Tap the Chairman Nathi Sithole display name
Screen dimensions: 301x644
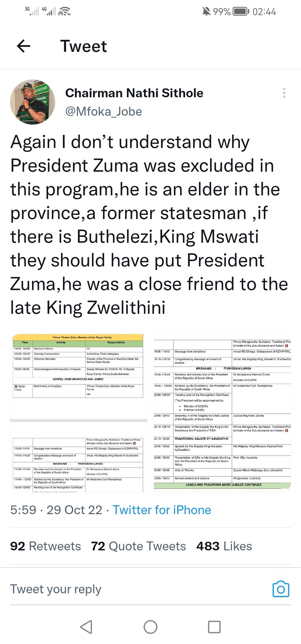(134, 93)
